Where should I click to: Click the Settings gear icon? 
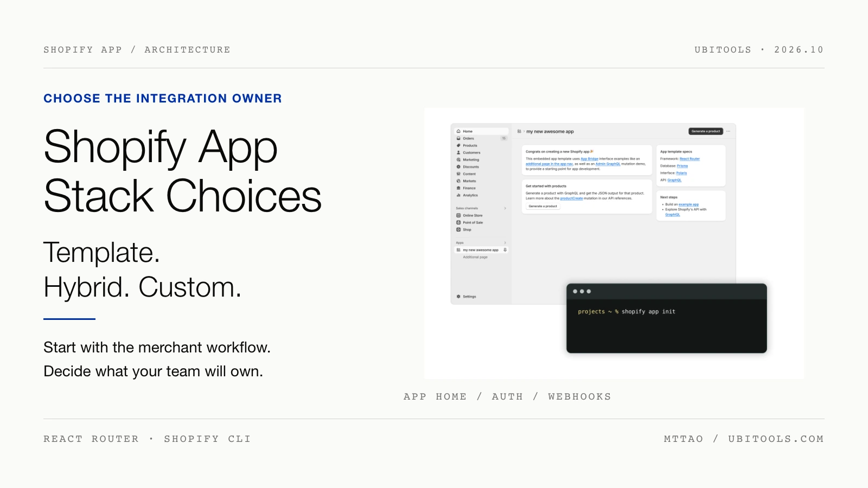pos(458,297)
